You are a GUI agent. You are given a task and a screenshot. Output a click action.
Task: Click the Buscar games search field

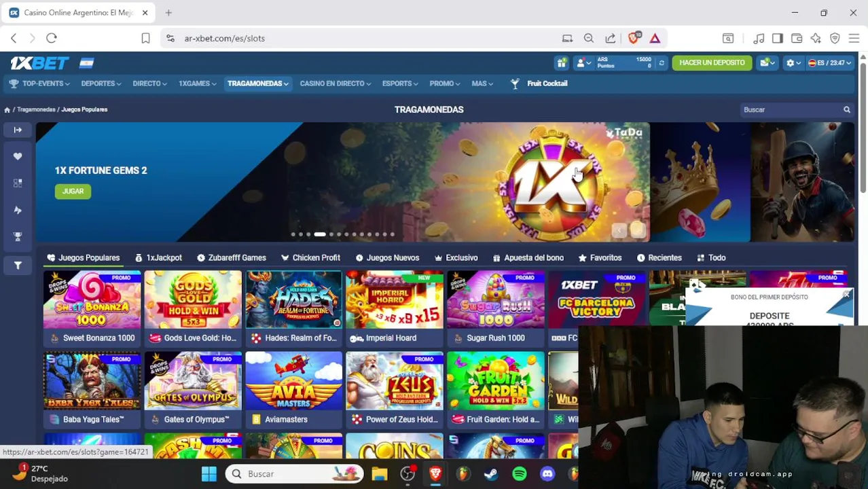click(790, 109)
